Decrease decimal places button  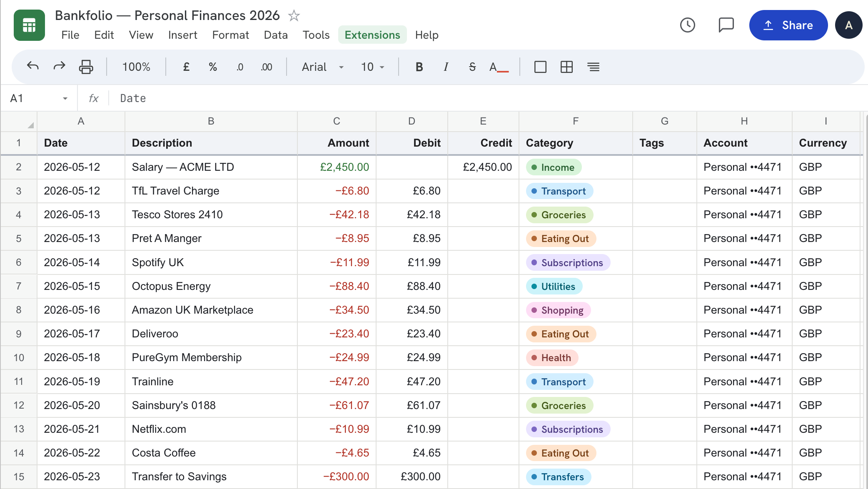click(x=239, y=67)
